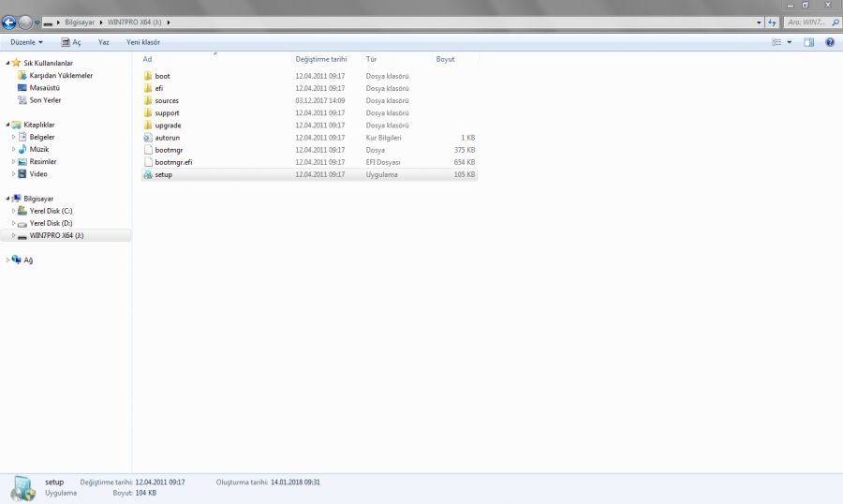843x504 pixels.
Task: Select Yerel Disk (D:) in tree
Action: 51,223
